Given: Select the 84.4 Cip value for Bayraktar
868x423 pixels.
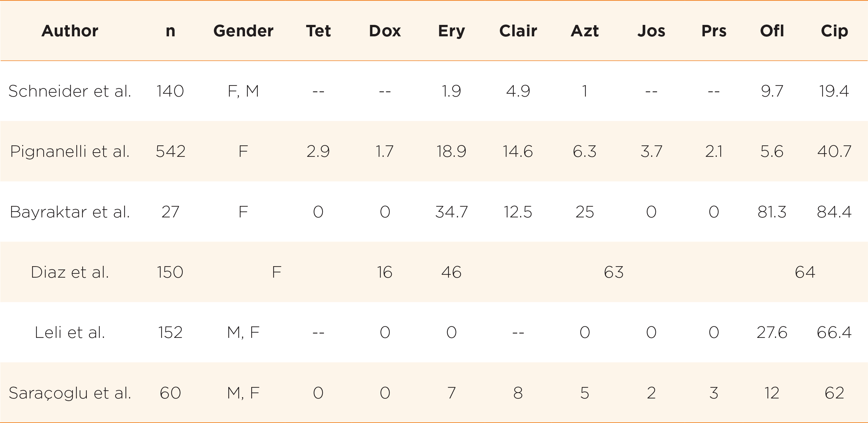Looking at the screenshot, I should point(834,212).
